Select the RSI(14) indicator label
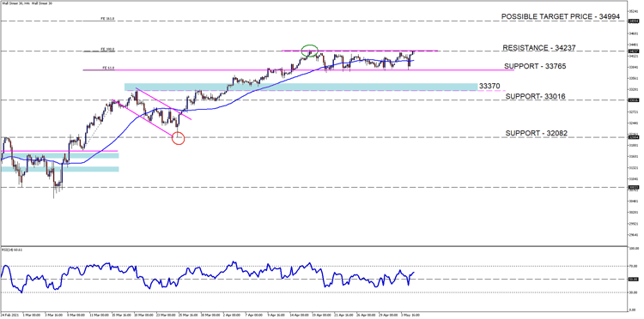The width and height of the screenshot is (644, 319). click(x=12, y=250)
